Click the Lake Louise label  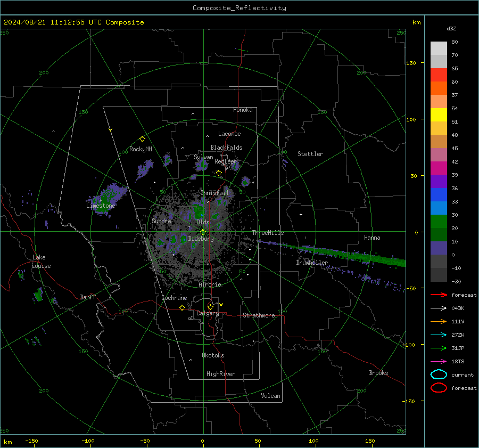click(41, 262)
